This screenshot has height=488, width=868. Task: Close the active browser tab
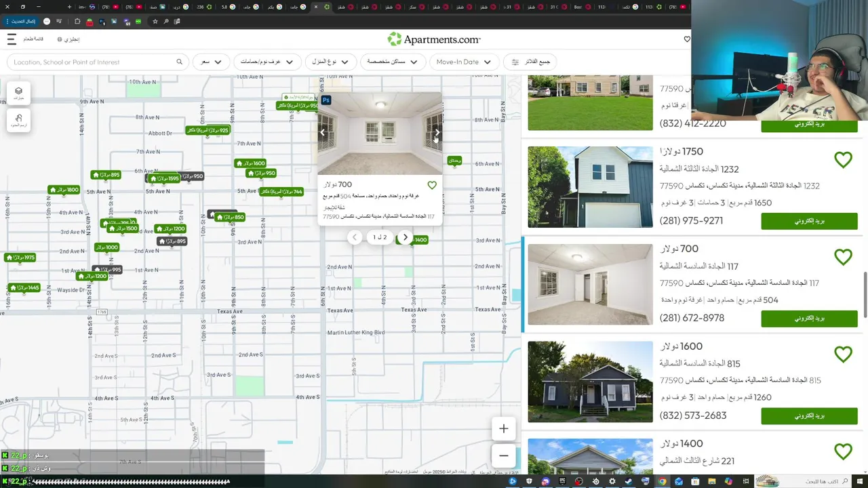315,7
